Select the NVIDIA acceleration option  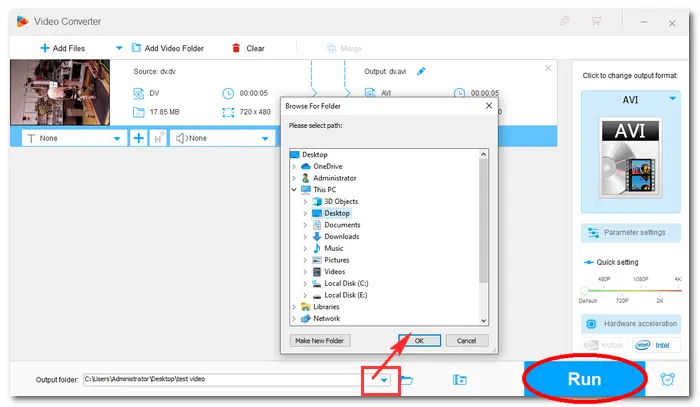pyautogui.click(x=604, y=345)
